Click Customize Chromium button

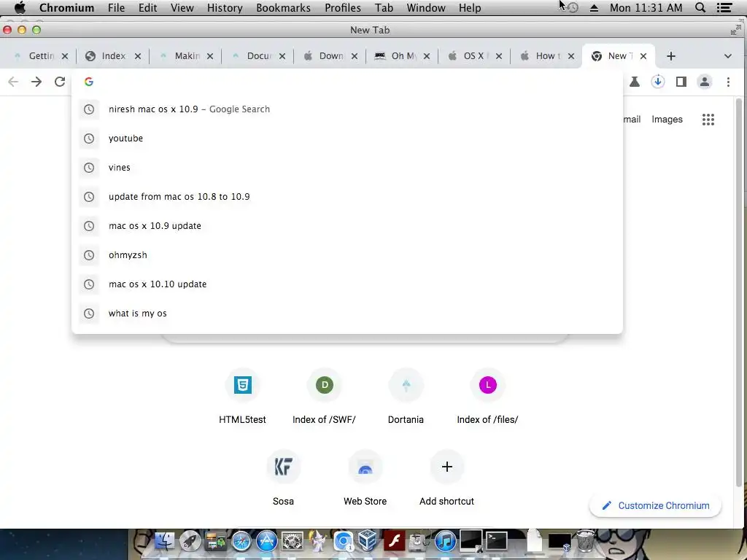[x=655, y=506]
